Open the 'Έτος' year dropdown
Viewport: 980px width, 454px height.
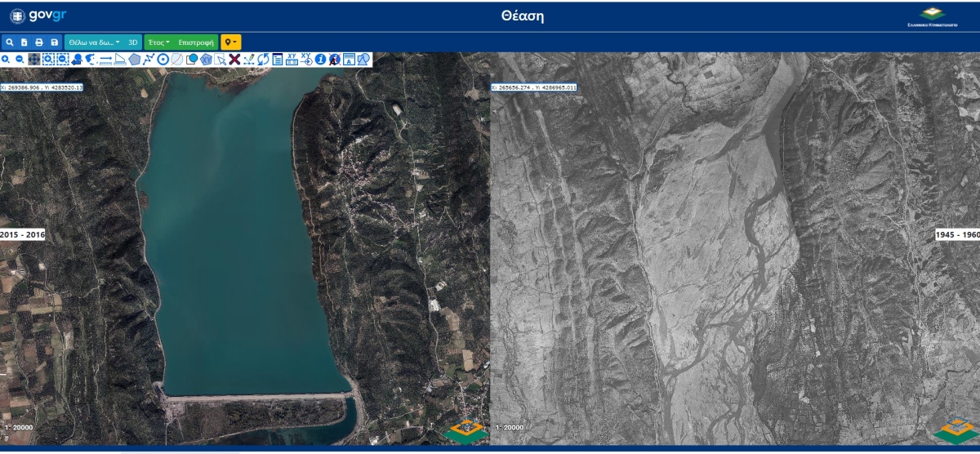[158, 42]
